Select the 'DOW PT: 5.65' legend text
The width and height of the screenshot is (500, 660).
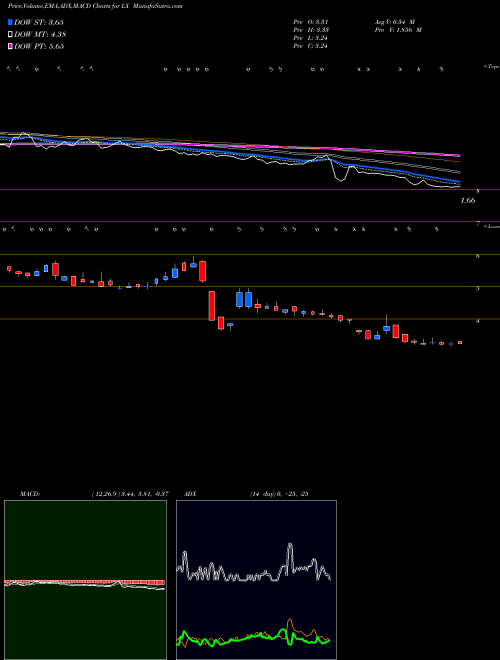coord(39,46)
